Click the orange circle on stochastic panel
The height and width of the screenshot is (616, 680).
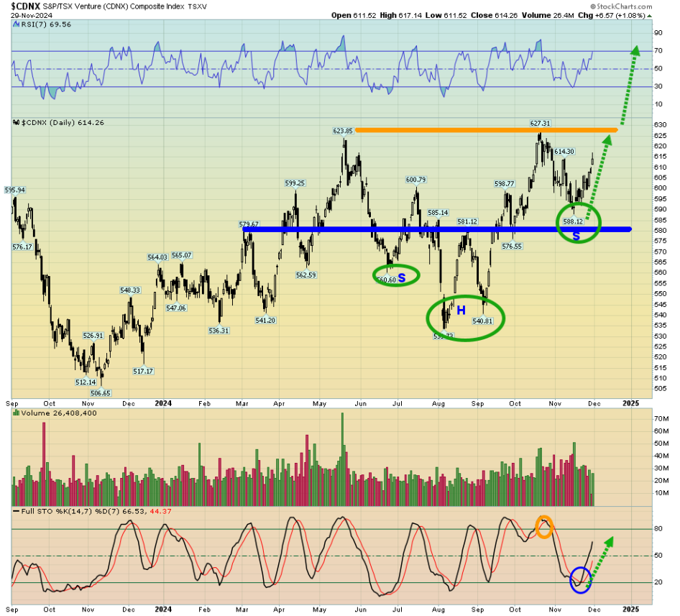544,526
